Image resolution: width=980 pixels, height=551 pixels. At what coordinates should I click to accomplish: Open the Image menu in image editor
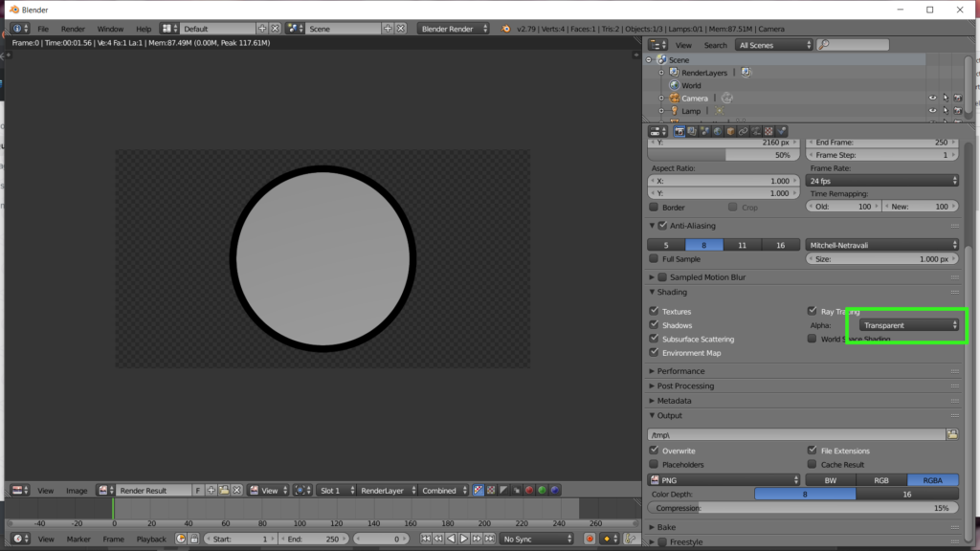pyautogui.click(x=77, y=490)
